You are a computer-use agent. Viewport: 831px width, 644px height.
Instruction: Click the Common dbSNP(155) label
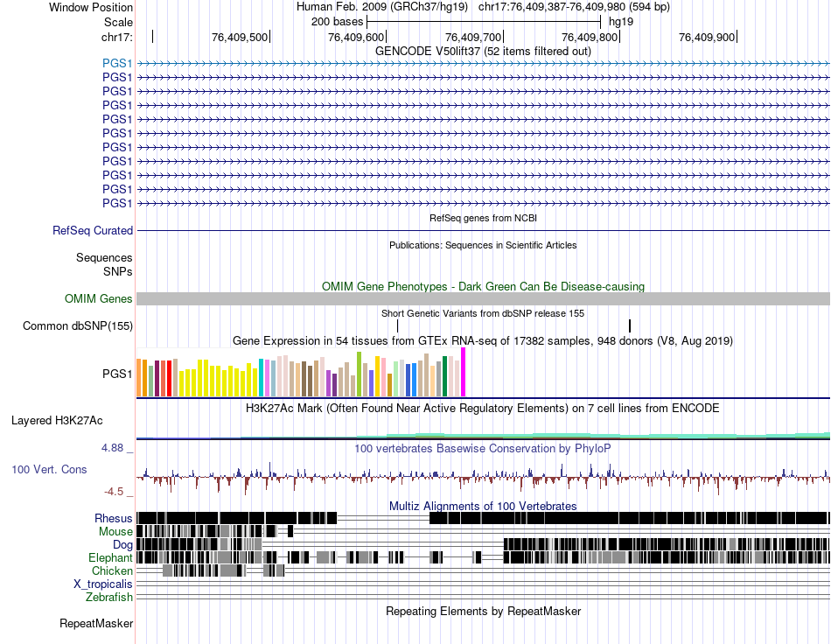(78, 326)
